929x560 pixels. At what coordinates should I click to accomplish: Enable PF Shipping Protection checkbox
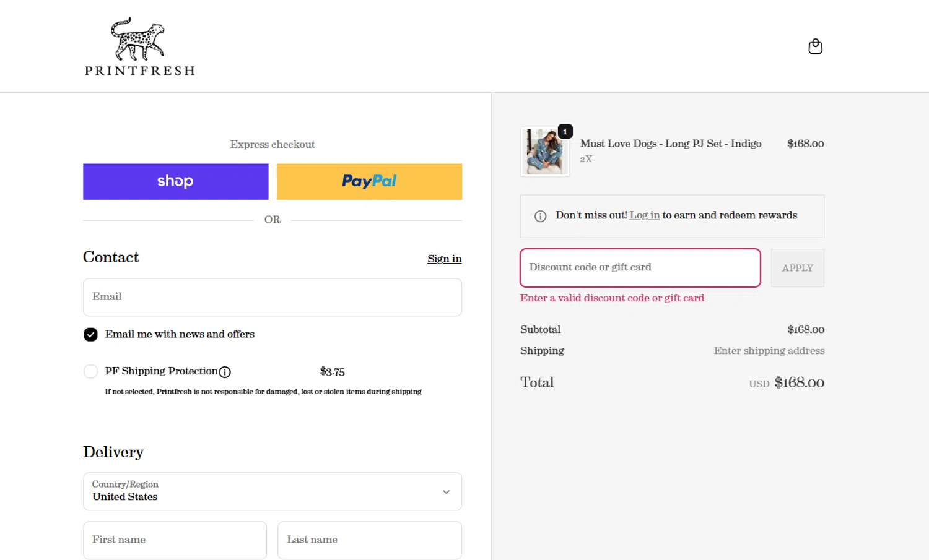tap(90, 371)
